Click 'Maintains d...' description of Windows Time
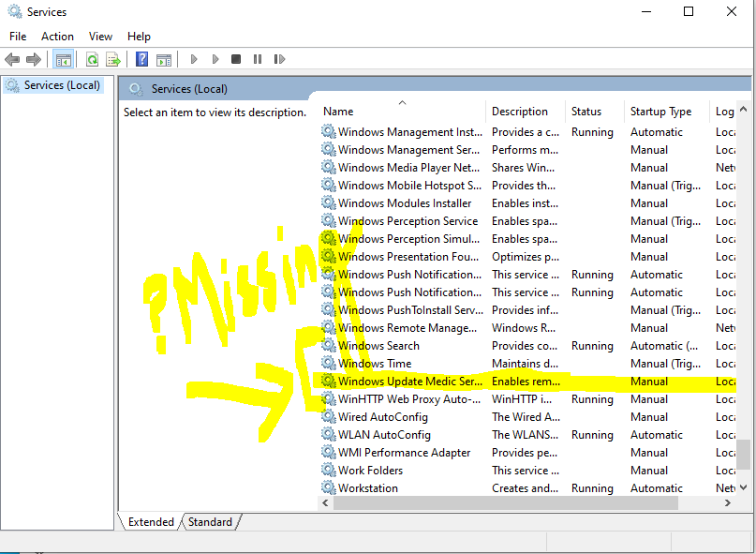The image size is (756, 554). click(x=525, y=364)
